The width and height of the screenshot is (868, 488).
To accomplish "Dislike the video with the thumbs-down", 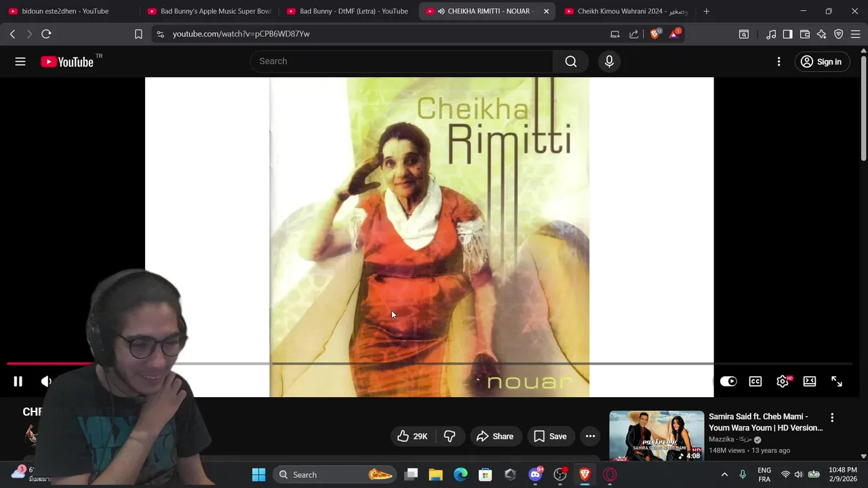I will pos(450,436).
